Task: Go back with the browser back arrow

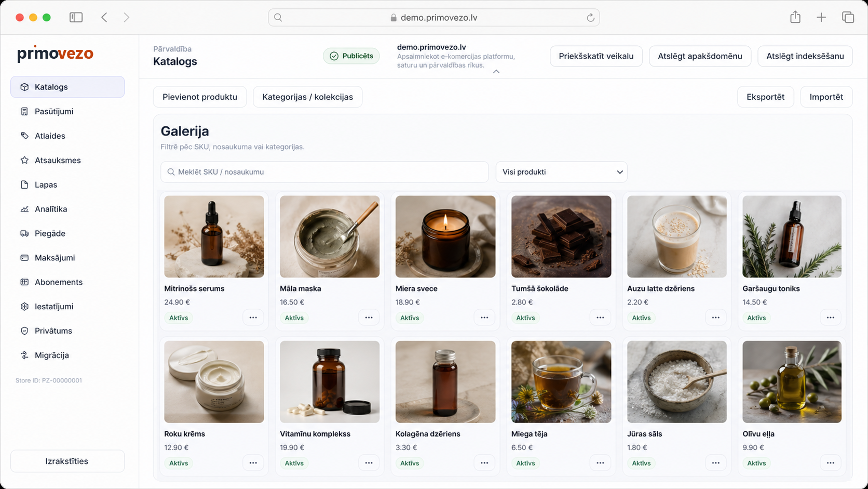Action: tap(104, 18)
